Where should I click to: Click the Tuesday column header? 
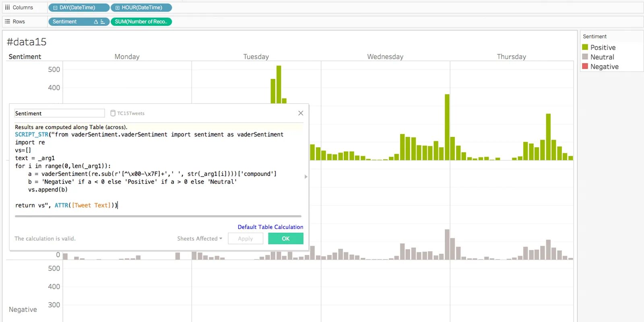[x=256, y=57]
